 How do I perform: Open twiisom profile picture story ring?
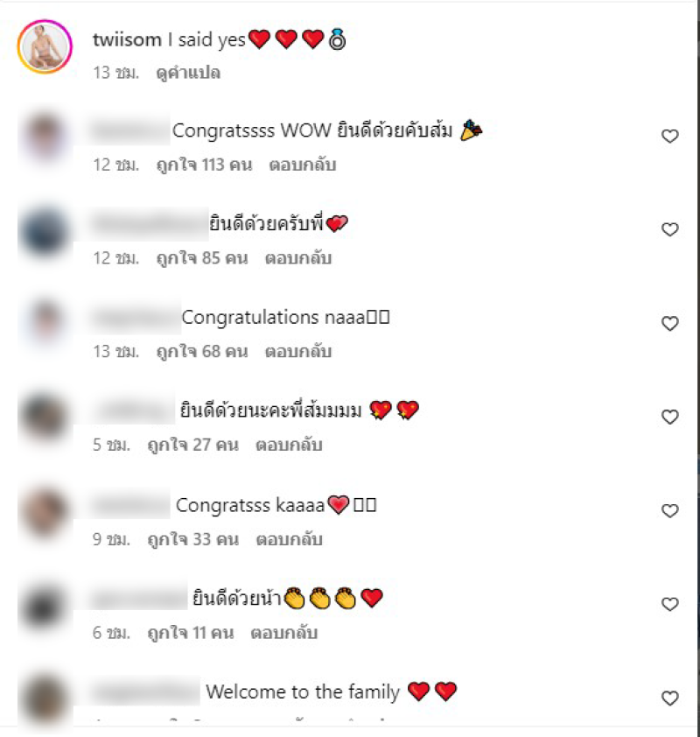pos(45,46)
